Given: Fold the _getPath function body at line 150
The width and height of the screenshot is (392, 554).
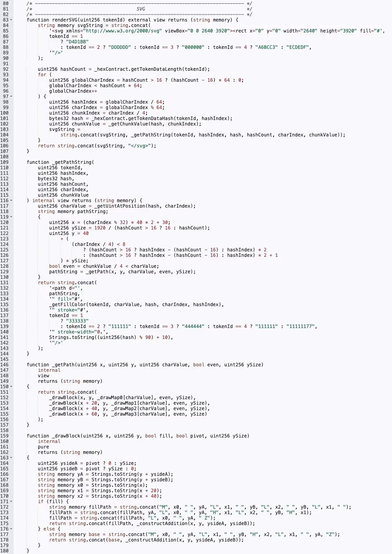Looking at the screenshot, I should click(11, 387).
